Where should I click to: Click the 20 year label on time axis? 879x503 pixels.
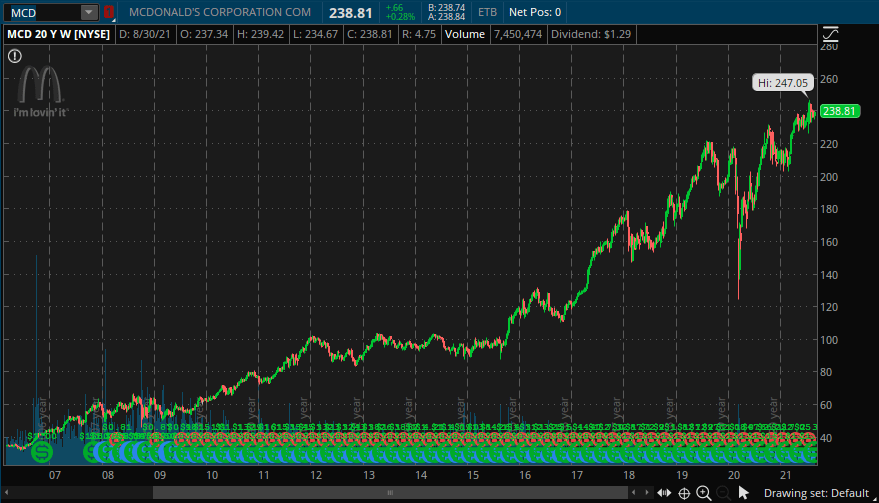point(734,475)
